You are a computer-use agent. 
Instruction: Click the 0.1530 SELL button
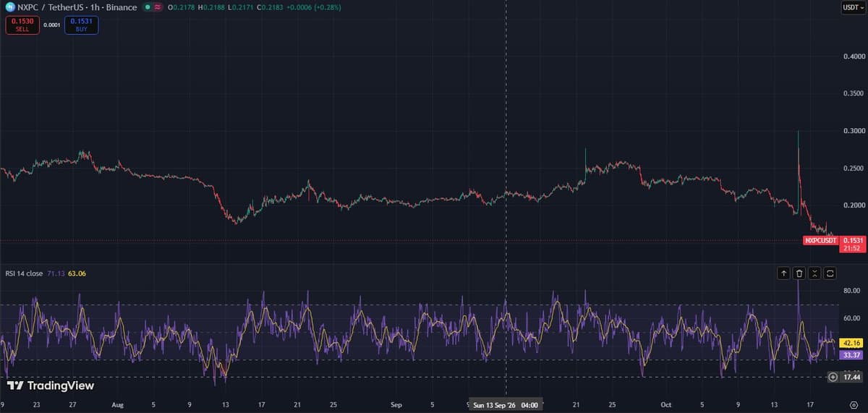point(22,25)
